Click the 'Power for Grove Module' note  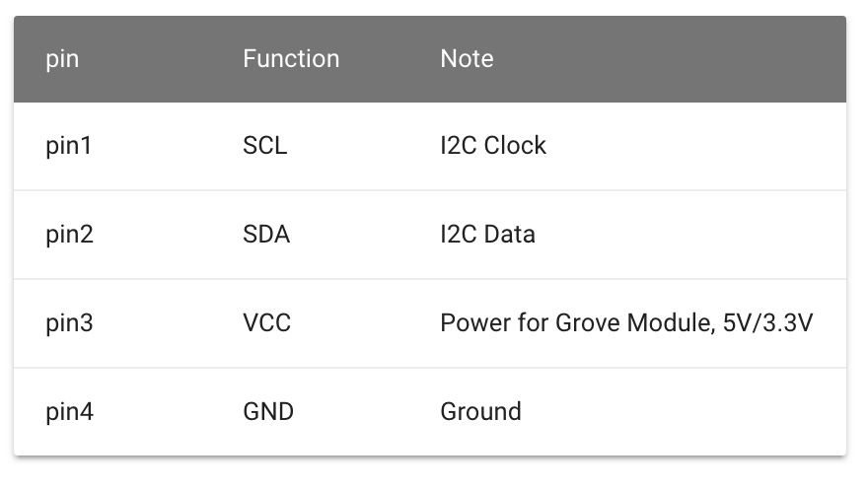pos(576,323)
